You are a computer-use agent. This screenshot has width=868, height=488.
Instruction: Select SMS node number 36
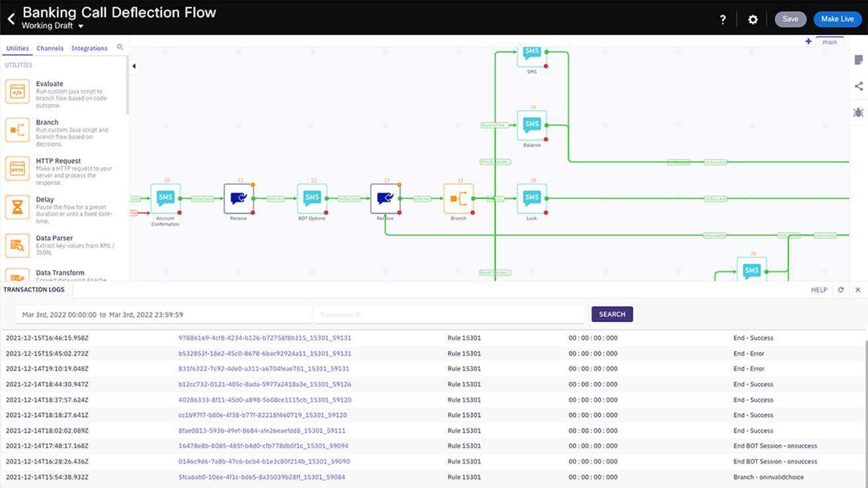752,270
